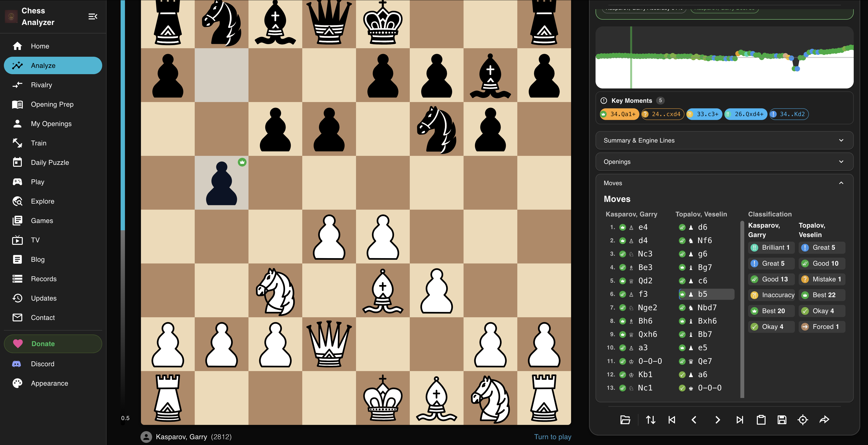Share the game via the share arrow
Image resolution: width=868 pixels, height=445 pixels.
pyautogui.click(x=824, y=420)
